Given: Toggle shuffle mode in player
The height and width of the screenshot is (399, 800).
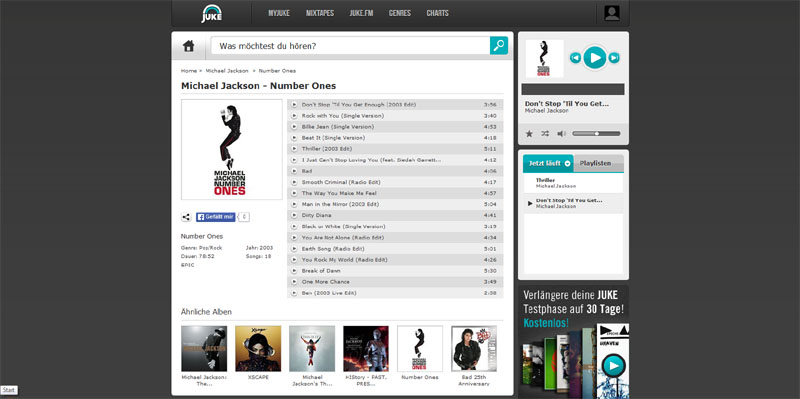Looking at the screenshot, I should pos(545,134).
